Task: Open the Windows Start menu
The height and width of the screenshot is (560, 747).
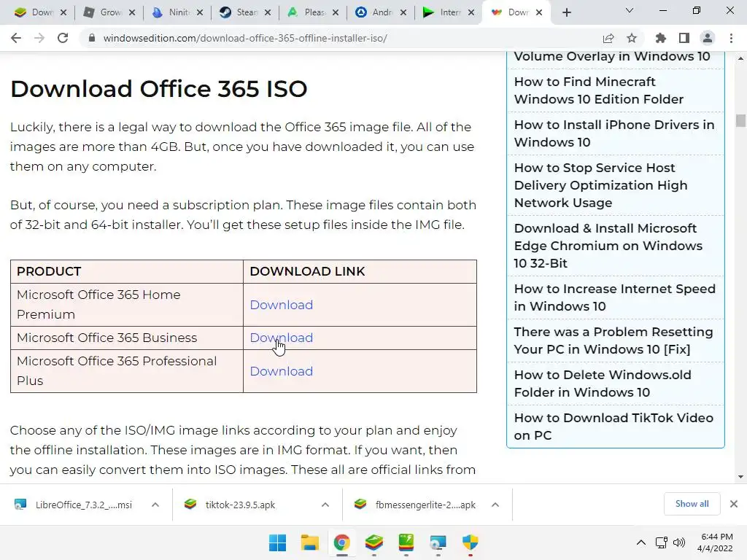Action: point(277,542)
